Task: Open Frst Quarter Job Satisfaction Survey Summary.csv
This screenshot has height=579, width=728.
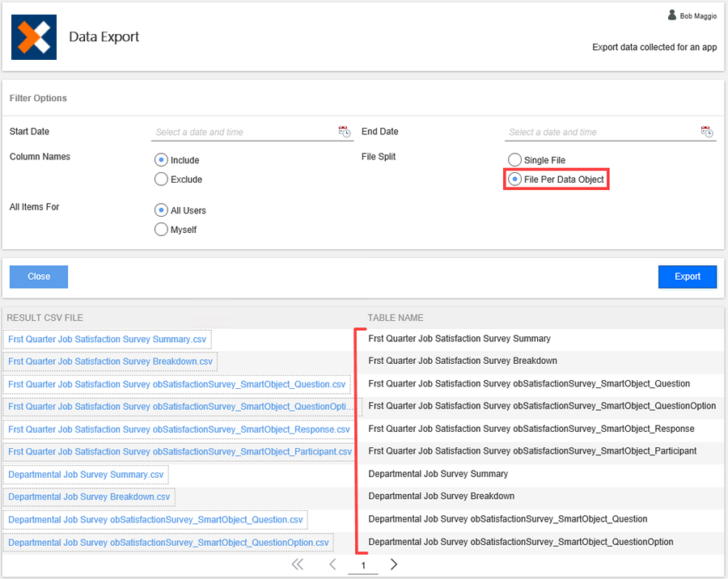Action: click(107, 339)
